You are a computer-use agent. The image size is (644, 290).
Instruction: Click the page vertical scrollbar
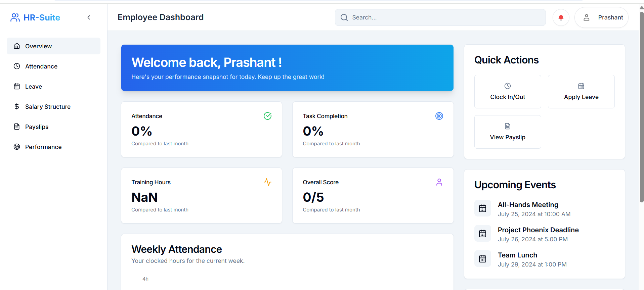[641, 107]
